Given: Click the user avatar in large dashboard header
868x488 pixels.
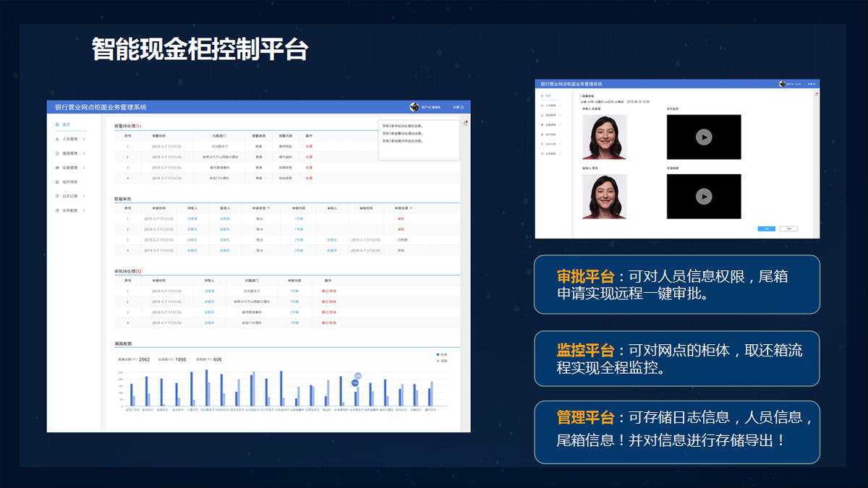Looking at the screenshot, I should 414,107.
